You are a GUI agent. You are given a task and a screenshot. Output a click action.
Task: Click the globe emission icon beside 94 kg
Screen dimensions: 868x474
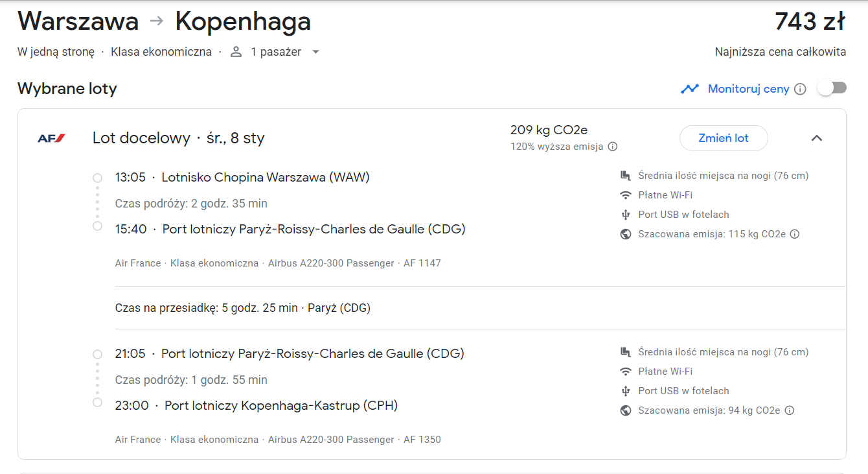625,410
